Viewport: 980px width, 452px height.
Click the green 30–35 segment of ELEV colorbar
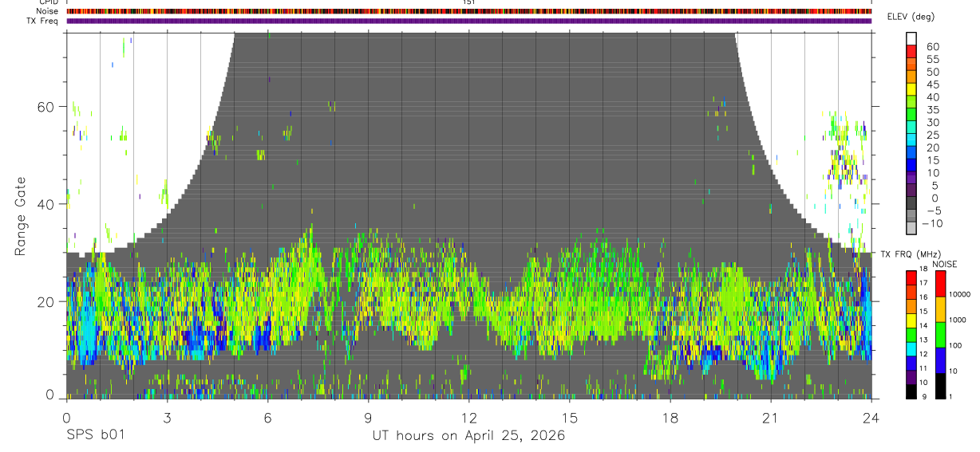click(911, 115)
